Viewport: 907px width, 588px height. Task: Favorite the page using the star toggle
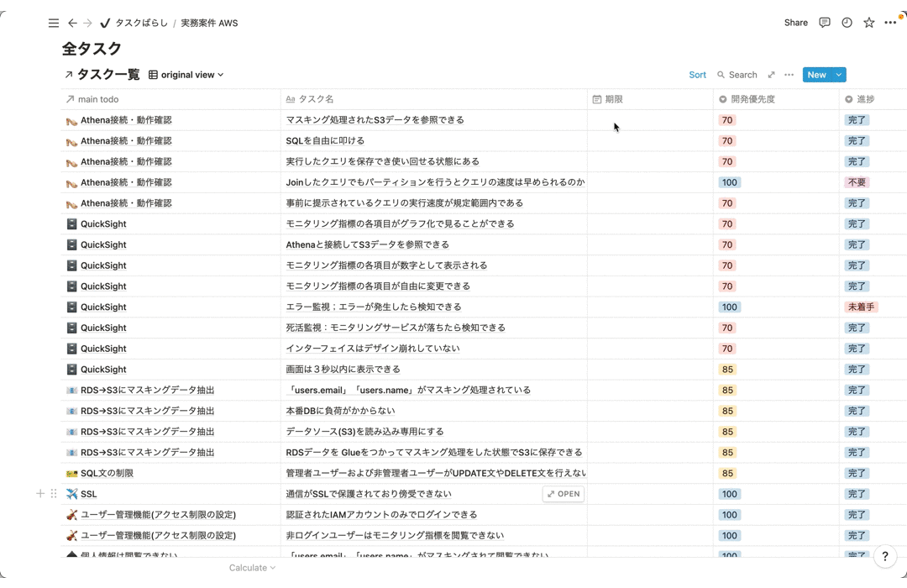point(868,23)
